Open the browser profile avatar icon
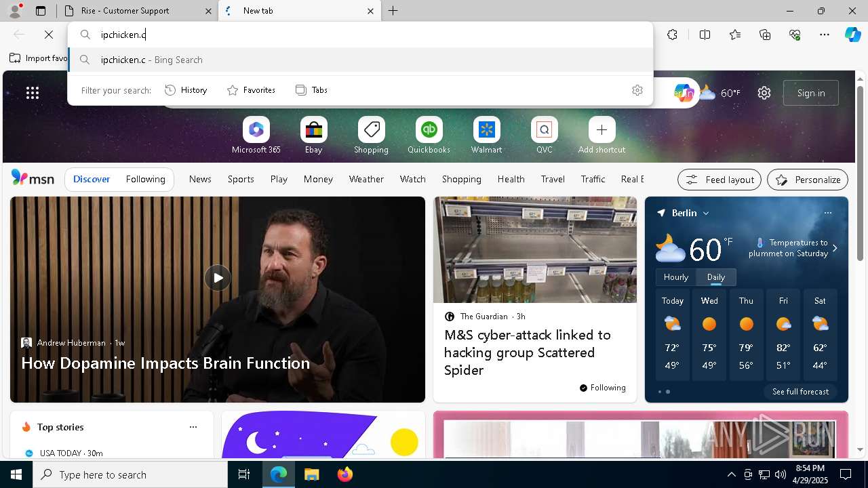This screenshot has width=868, height=488. point(15,10)
